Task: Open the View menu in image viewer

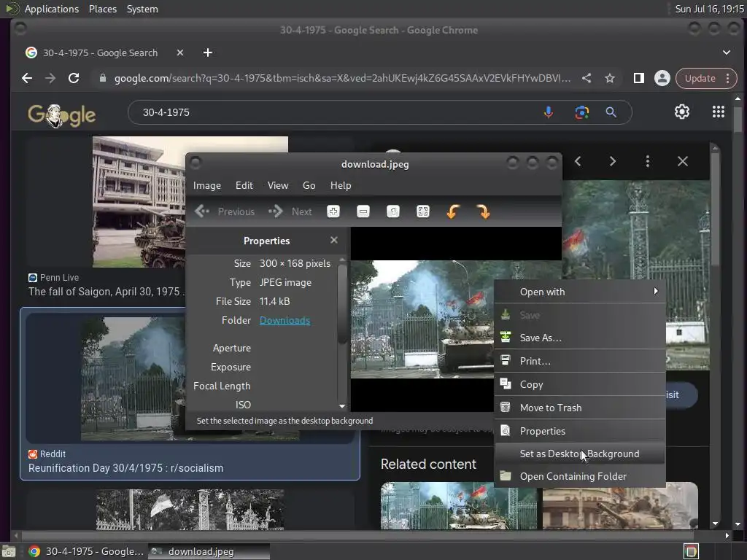Action: pyautogui.click(x=277, y=185)
